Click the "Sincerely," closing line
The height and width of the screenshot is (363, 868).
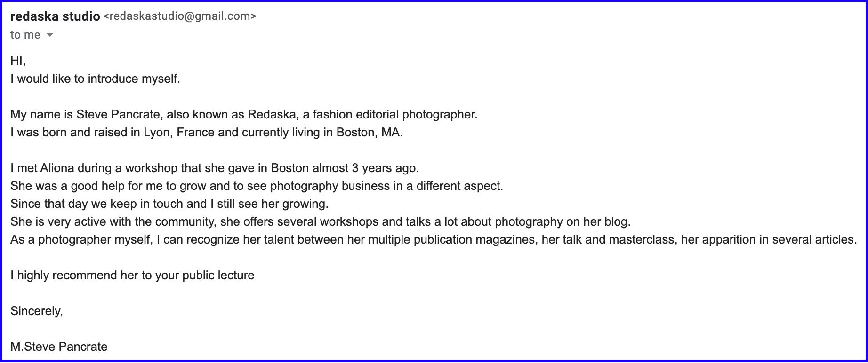coord(36,311)
